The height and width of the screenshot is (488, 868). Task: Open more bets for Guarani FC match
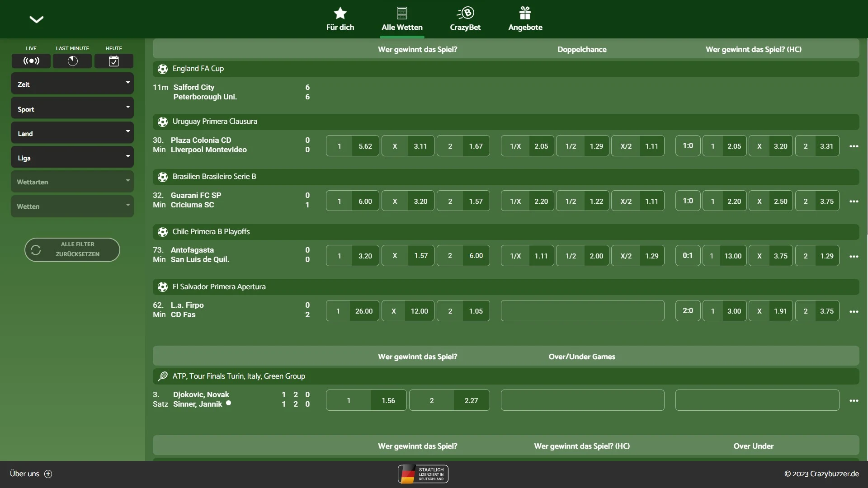[x=854, y=201]
